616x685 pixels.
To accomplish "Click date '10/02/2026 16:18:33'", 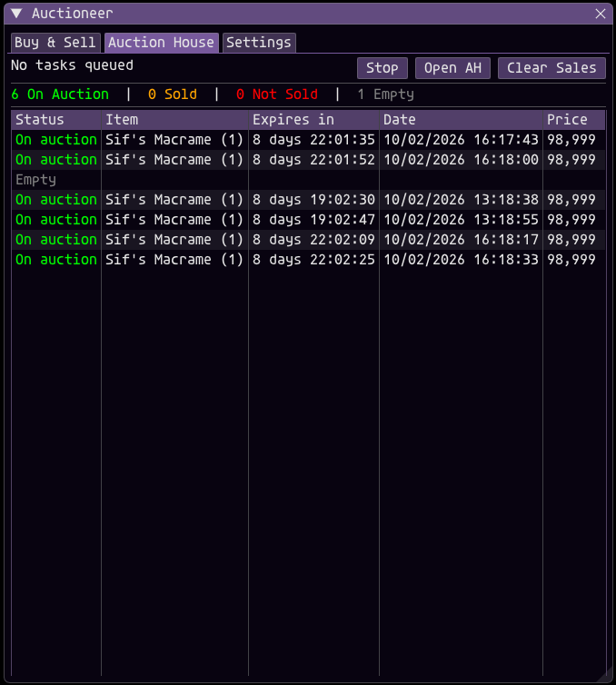I will 461,260.
